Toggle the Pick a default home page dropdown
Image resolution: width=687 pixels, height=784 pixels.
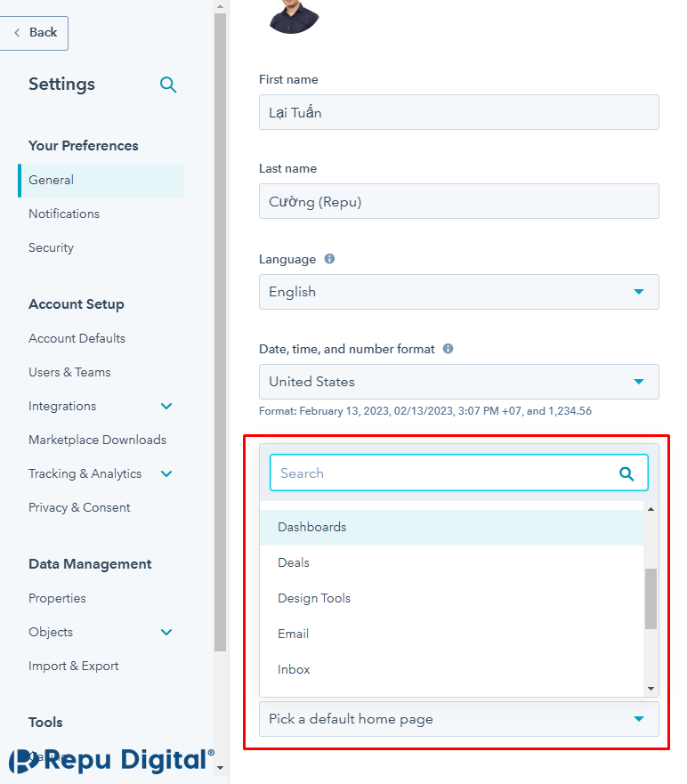tap(459, 719)
